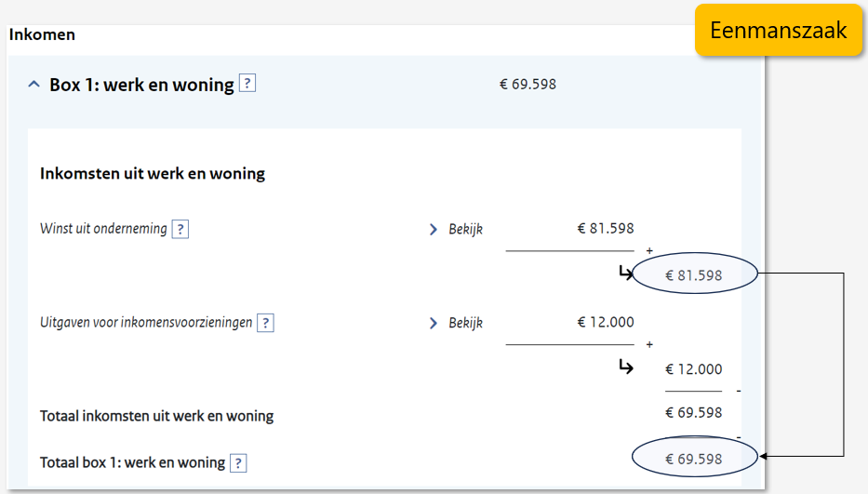The width and height of the screenshot is (868, 494).
Task: Select Inkomsten uit werk en woning subheading
Action: pyautogui.click(x=153, y=173)
